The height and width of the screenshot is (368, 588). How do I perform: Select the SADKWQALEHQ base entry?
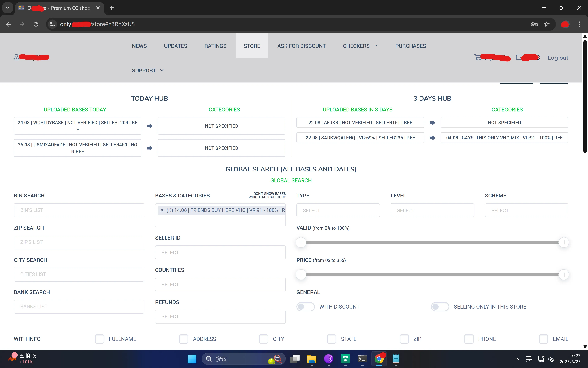(360, 138)
